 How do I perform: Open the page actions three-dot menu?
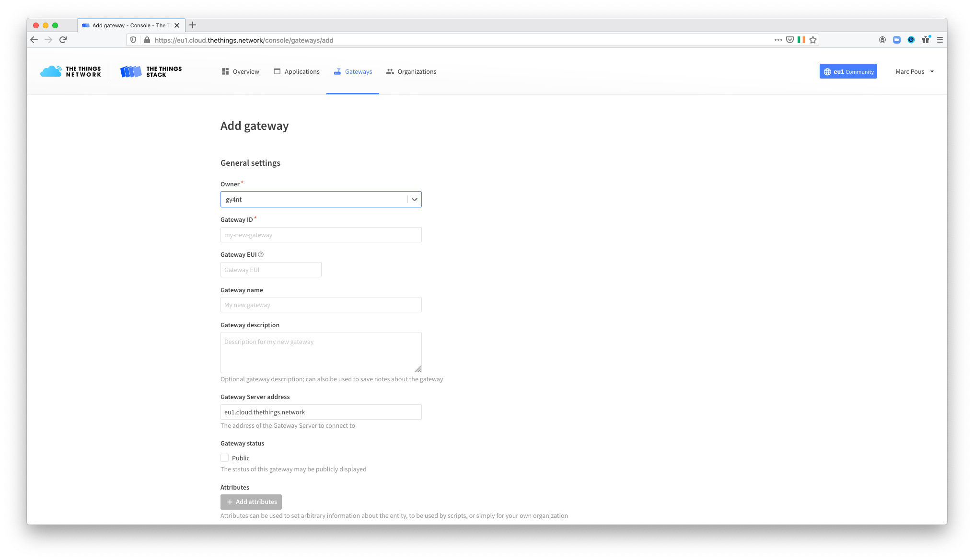pos(778,40)
